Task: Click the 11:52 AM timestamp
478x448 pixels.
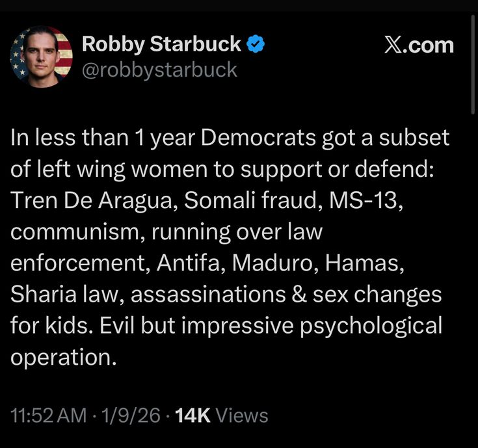Action: tap(47, 415)
